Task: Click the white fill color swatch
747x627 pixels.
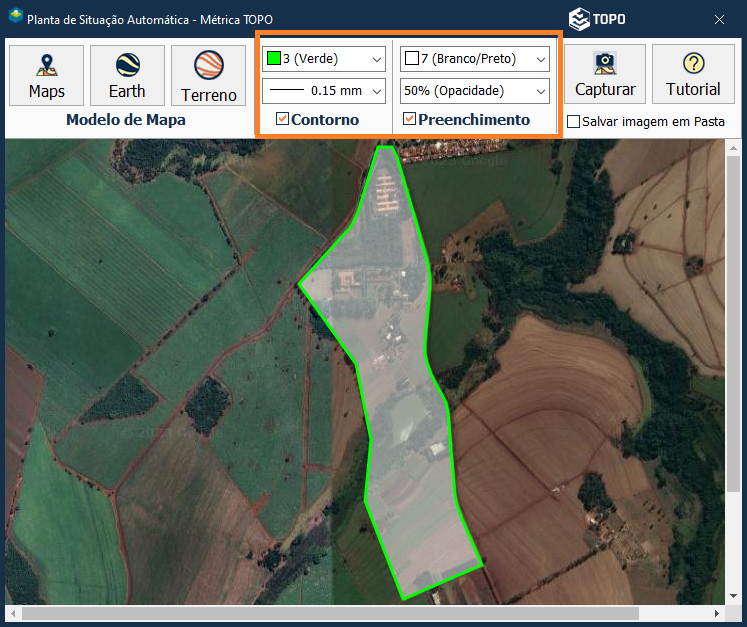Action: tap(412, 58)
